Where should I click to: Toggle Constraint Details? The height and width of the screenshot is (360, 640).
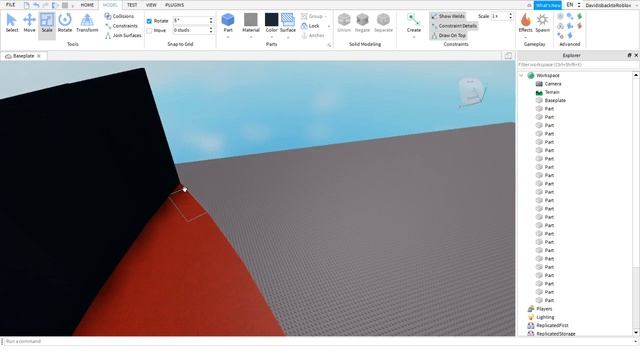coord(454,26)
